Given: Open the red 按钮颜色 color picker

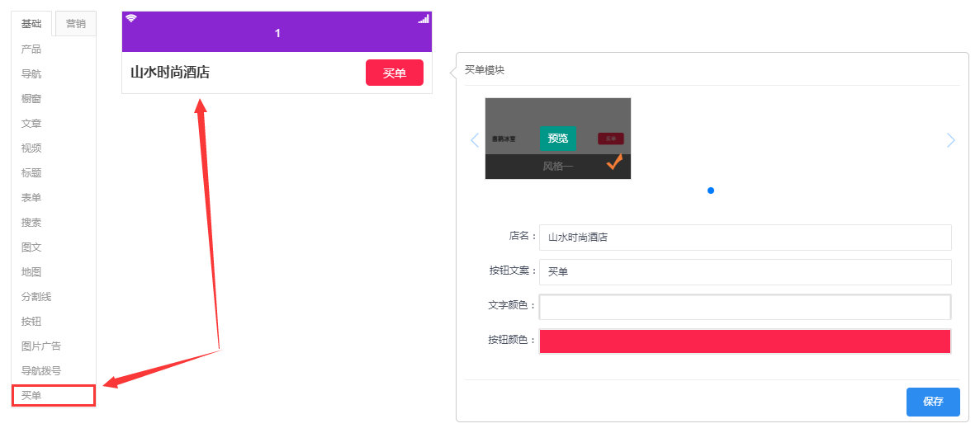Looking at the screenshot, I should [745, 341].
